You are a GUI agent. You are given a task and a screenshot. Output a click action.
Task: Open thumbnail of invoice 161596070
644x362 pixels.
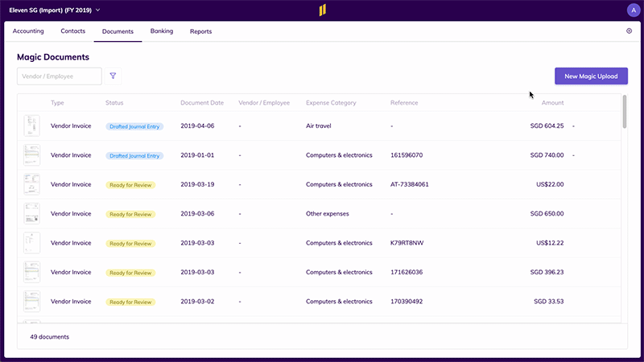(x=31, y=154)
